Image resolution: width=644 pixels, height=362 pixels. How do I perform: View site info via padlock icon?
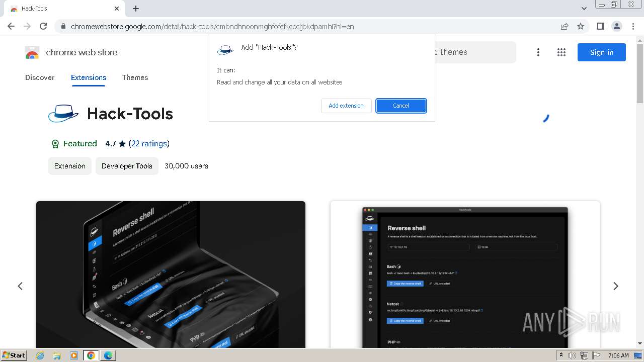pos(63,26)
